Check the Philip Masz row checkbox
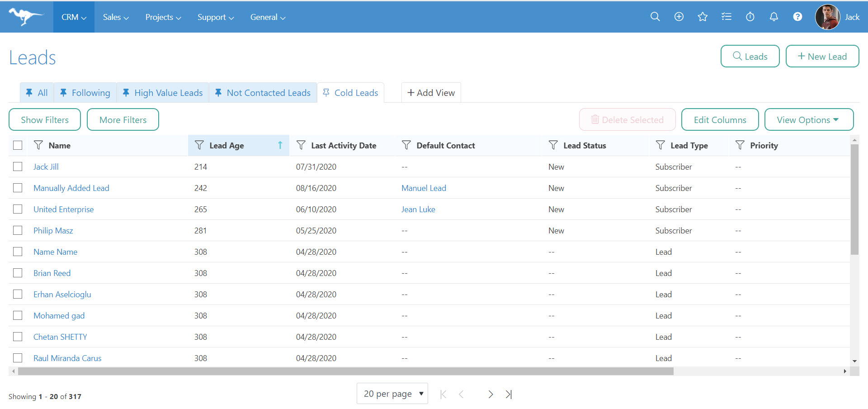The width and height of the screenshot is (868, 409). 18,230
